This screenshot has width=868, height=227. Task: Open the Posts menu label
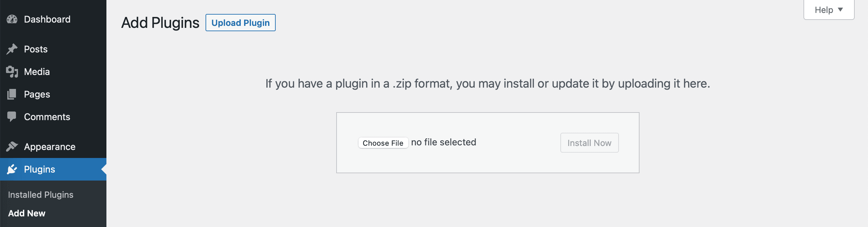point(36,49)
